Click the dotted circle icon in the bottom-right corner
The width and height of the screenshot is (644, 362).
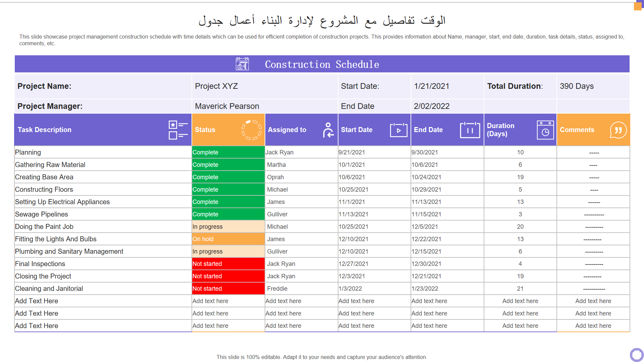click(637, 355)
